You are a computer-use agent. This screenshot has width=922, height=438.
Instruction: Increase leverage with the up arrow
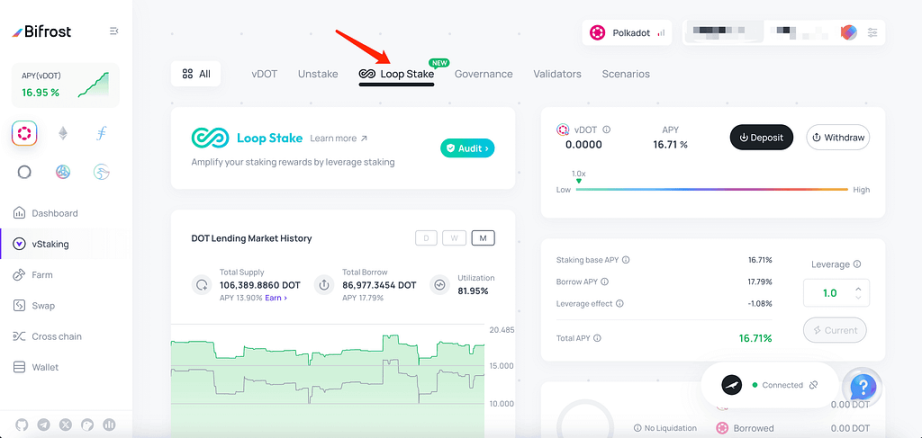tap(858, 288)
